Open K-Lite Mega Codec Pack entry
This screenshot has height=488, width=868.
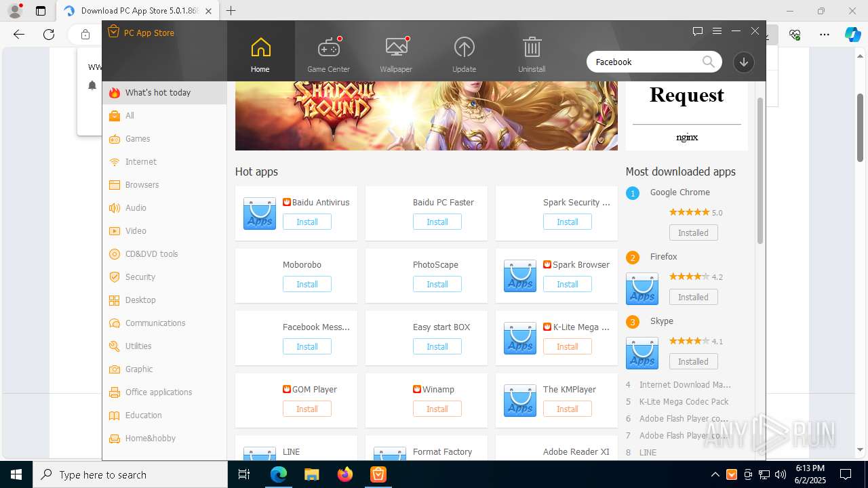(x=684, y=402)
